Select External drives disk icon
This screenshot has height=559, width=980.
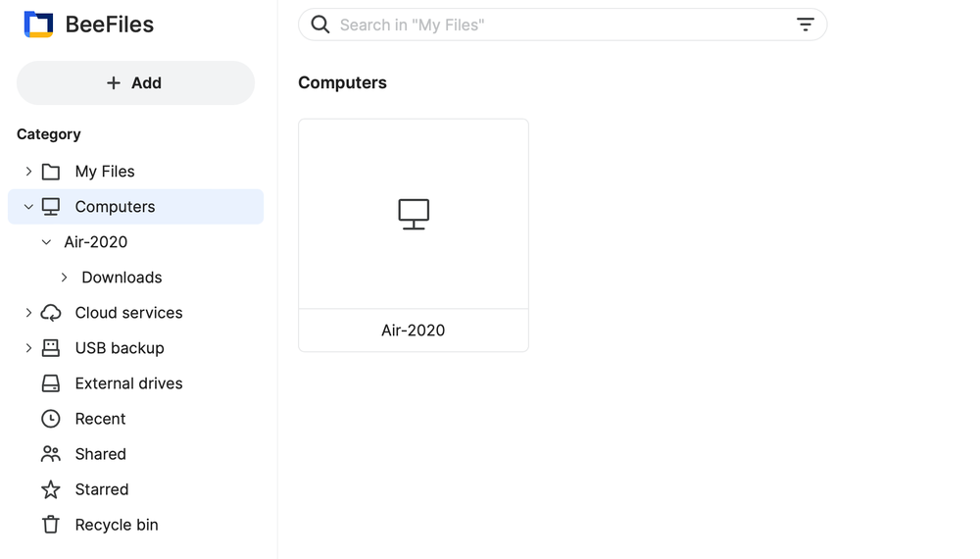(x=51, y=383)
